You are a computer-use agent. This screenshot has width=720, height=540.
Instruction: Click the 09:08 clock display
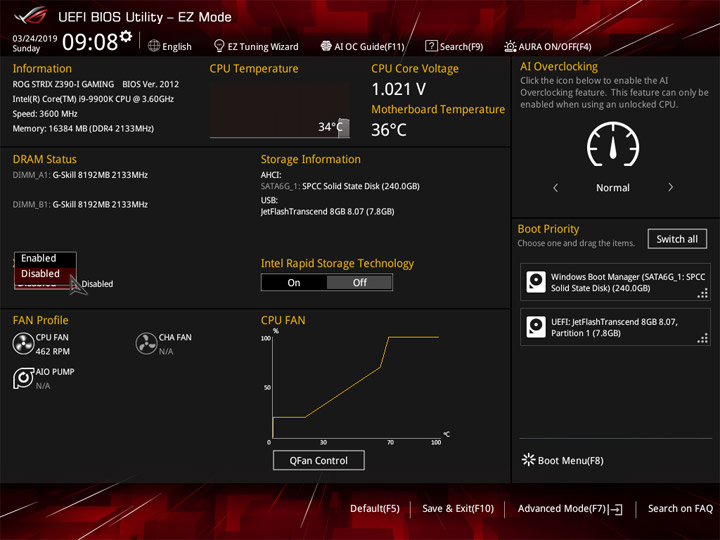point(90,42)
